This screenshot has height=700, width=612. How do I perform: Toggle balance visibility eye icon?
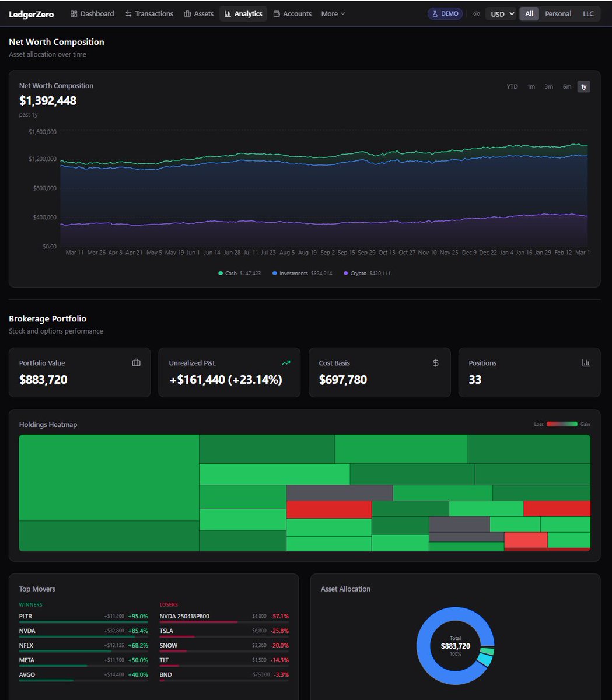(477, 14)
